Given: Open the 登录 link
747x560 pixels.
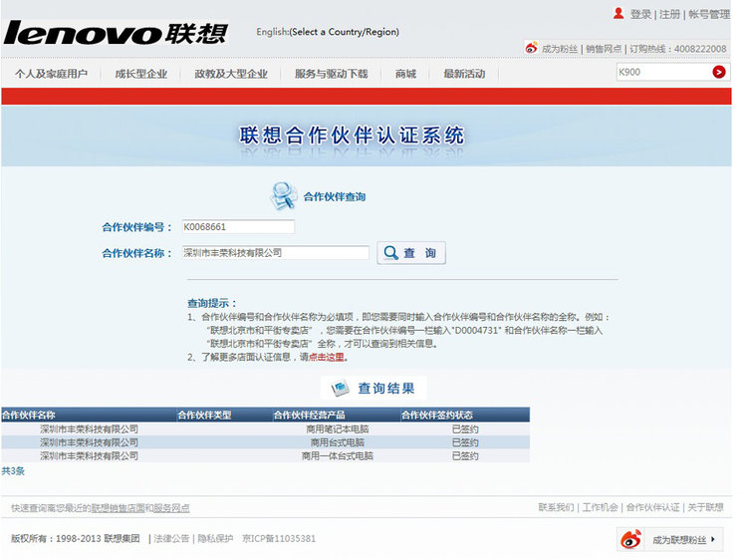Looking at the screenshot, I should coord(640,14).
